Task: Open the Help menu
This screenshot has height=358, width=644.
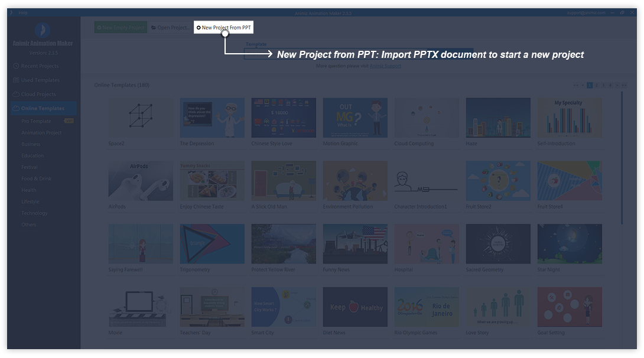Action: [22, 12]
